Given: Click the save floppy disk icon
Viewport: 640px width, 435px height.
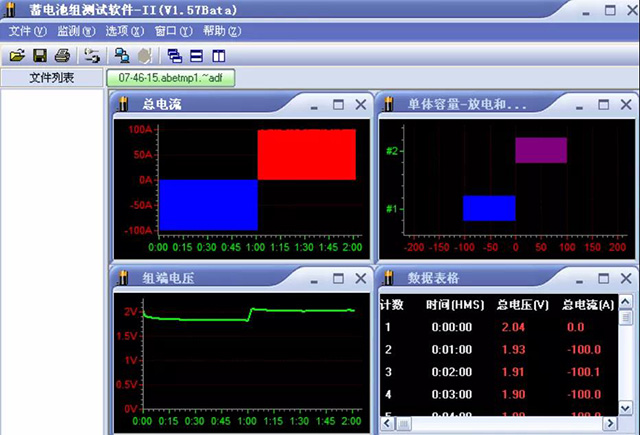Looking at the screenshot, I should point(40,55).
